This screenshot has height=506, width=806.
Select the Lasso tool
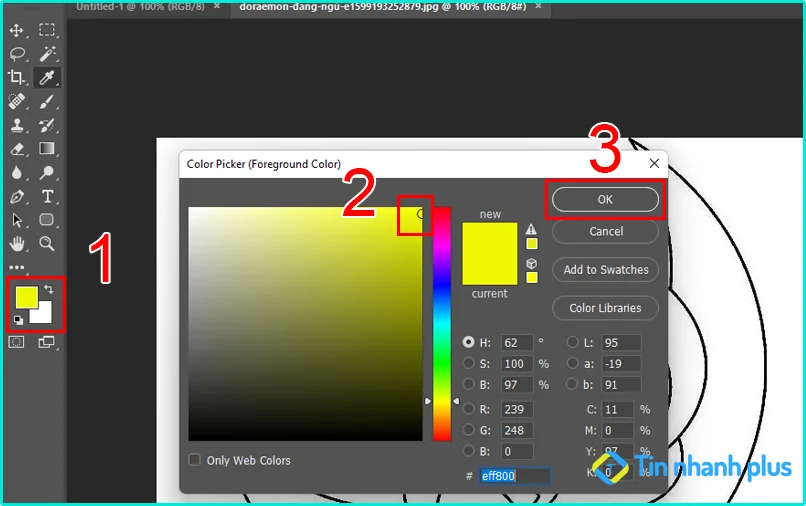(x=17, y=53)
